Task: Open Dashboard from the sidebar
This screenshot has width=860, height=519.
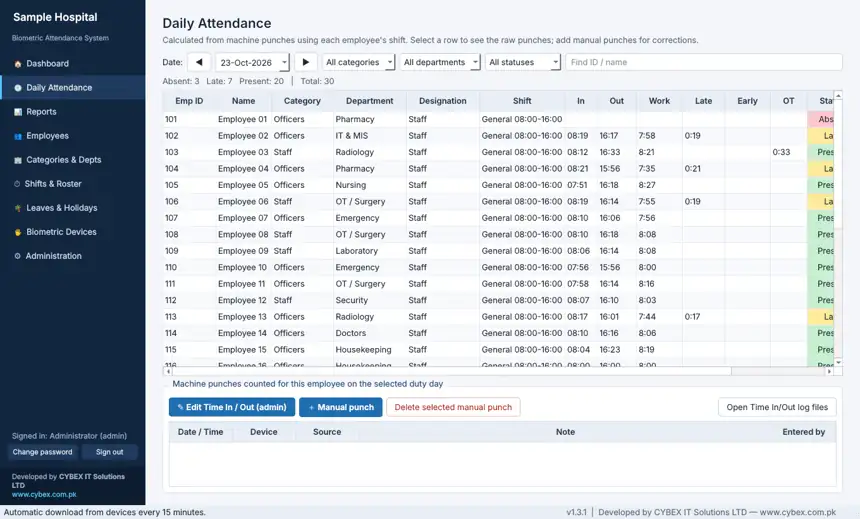Action: click(72, 64)
